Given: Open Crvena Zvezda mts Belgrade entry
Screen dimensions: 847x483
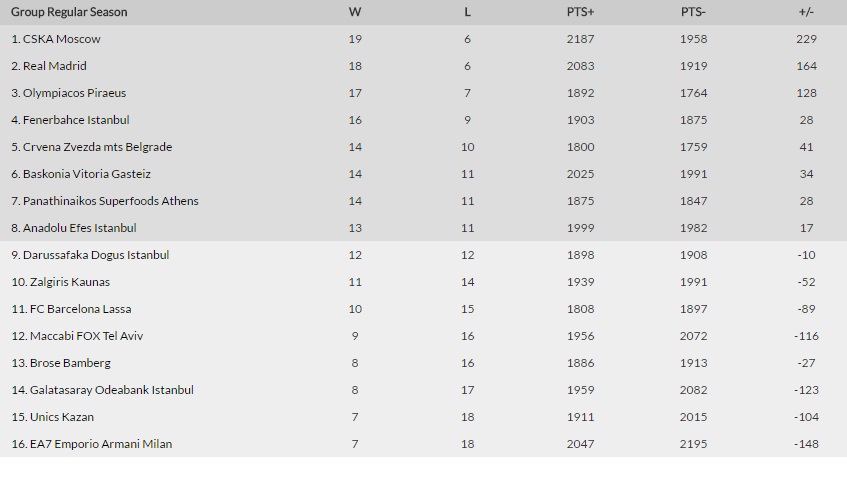Looking at the screenshot, I should (x=97, y=147).
